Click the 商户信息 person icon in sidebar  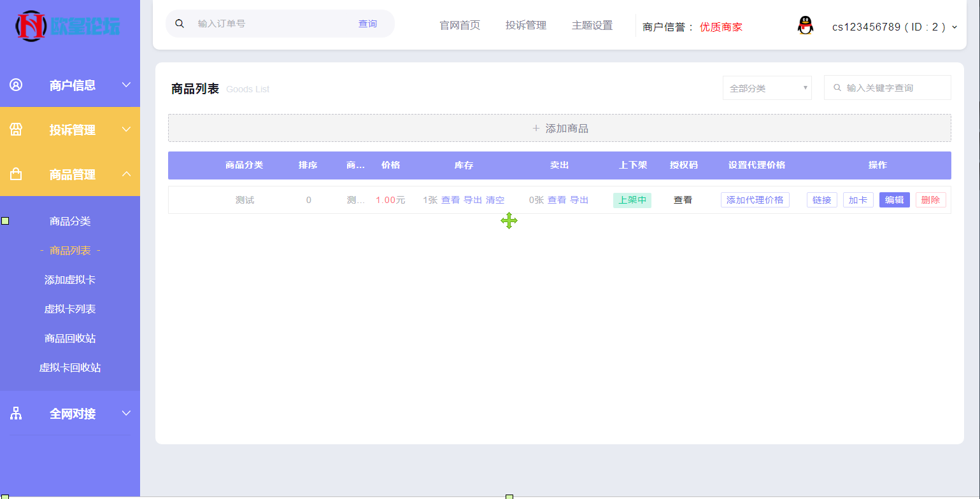(x=15, y=85)
